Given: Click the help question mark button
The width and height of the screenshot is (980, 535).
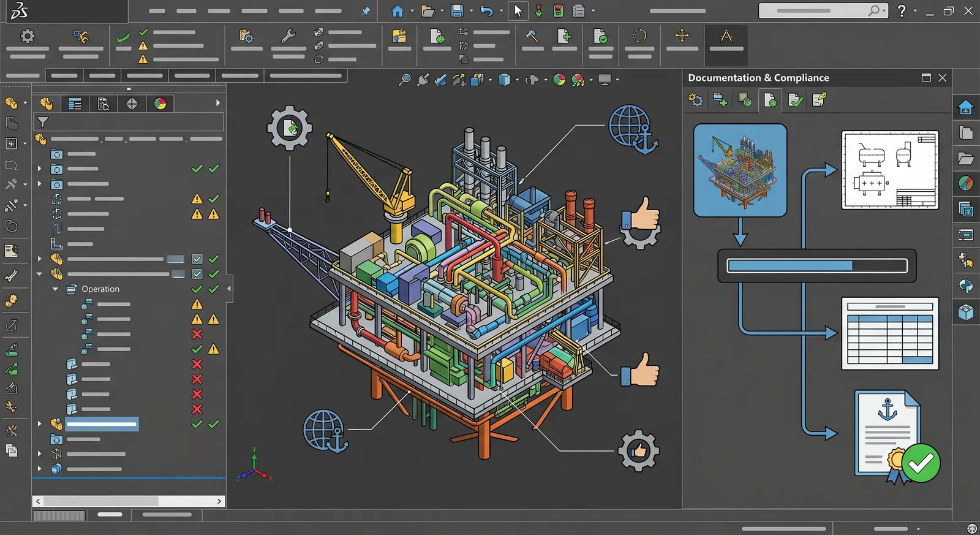Looking at the screenshot, I should [x=902, y=11].
